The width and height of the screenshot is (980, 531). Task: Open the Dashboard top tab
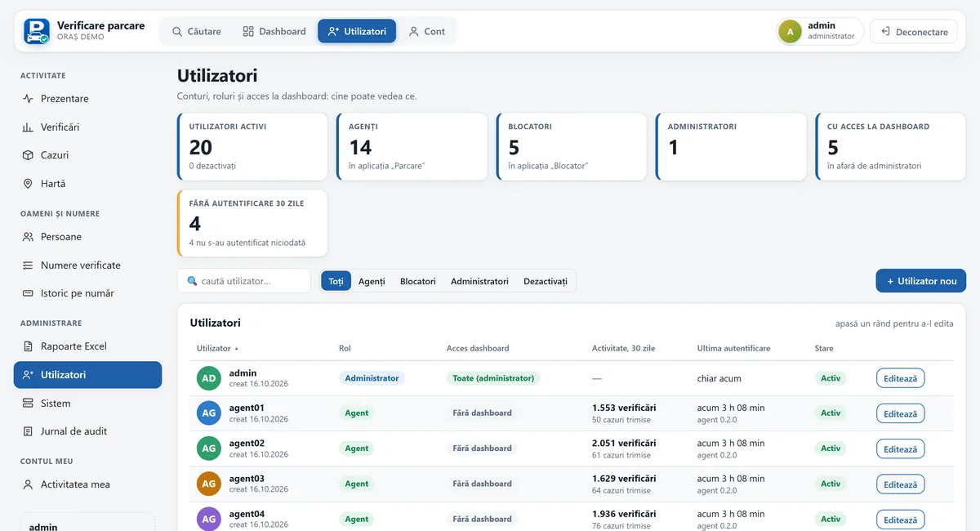[274, 31]
